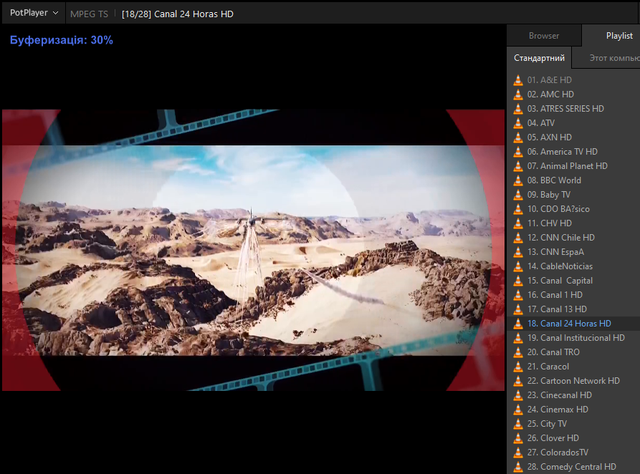The height and width of the screenshot is (474, 640).
Task: Click the MPEG TS format label
Action: [x=89, y=14]
